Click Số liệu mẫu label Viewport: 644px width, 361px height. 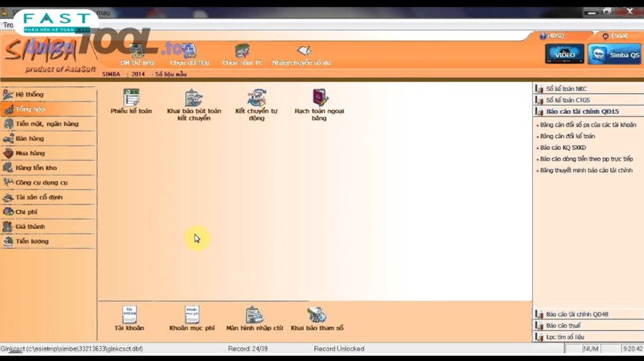pyautogui.click(x=171, y=74)
